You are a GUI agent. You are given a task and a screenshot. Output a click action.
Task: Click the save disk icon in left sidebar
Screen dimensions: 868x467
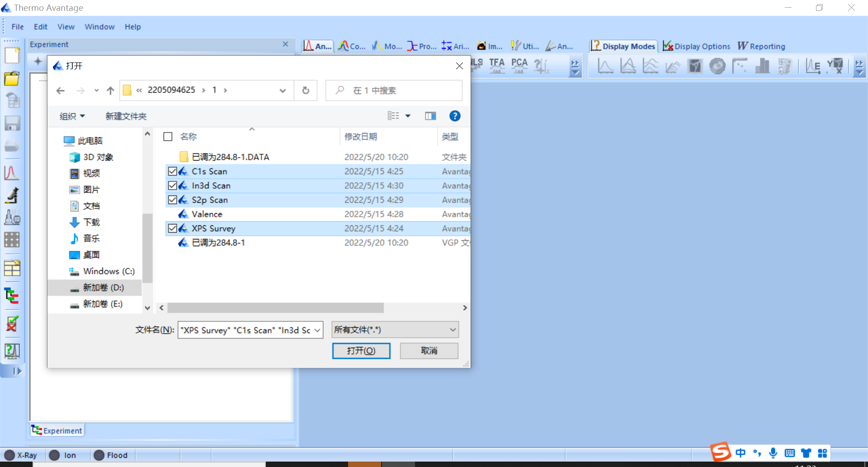pyautogui.click(x=12, y=124)
